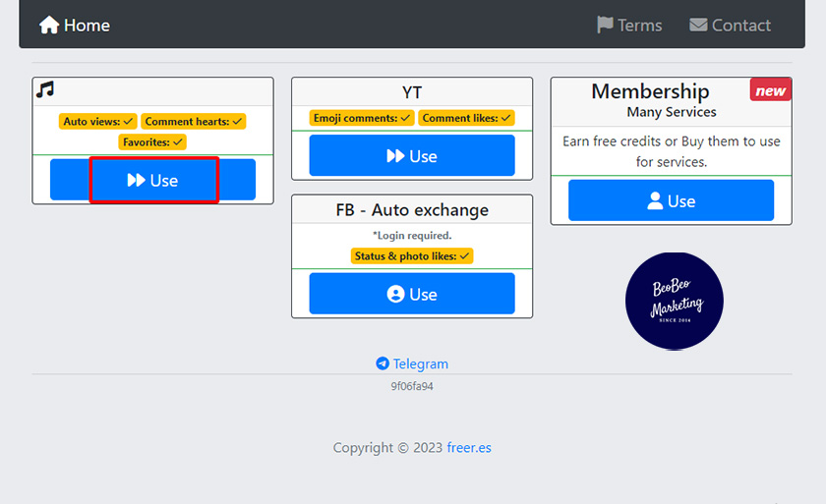Select the 'Status & photo likes' tag
This screenshot has width=826, height=504.
click(x=412, y=256)
